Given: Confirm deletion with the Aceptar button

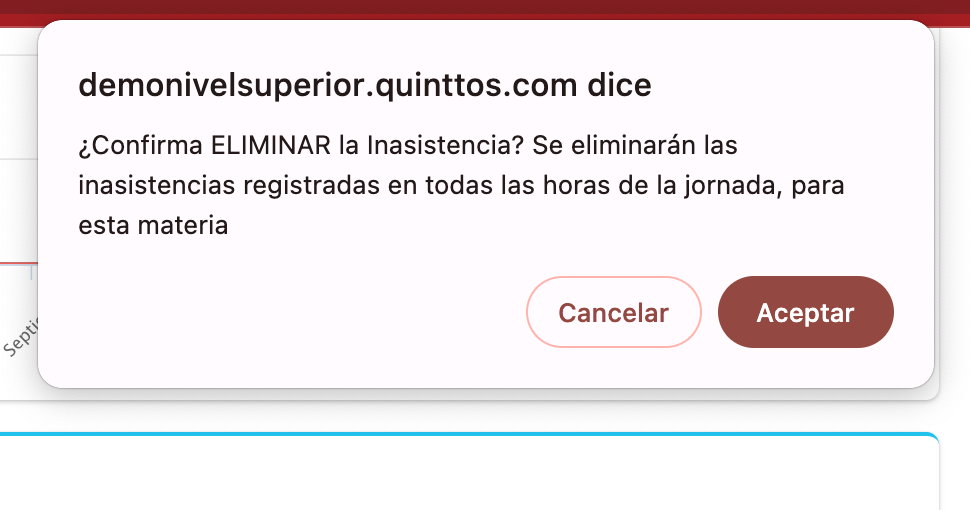Looking at the screenshot, I should click(x=805, y=312).
